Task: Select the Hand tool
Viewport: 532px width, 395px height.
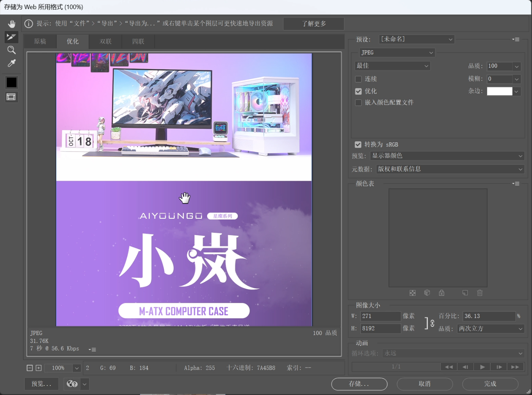Action: coord(11,24)
